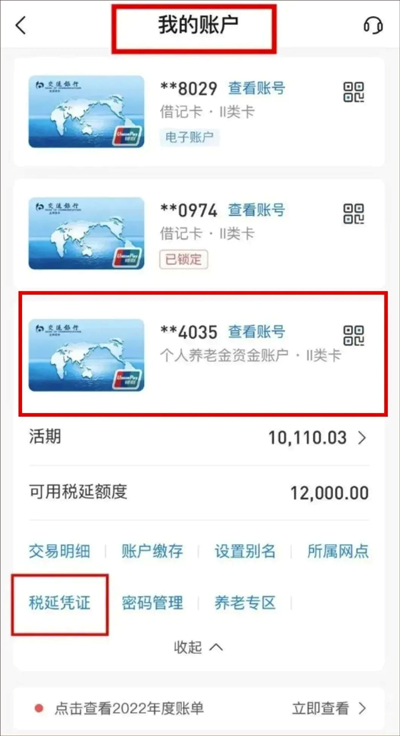Open 账户缴存 account deposit
Viewport: 400px width, 736px height.
point(152,551)
